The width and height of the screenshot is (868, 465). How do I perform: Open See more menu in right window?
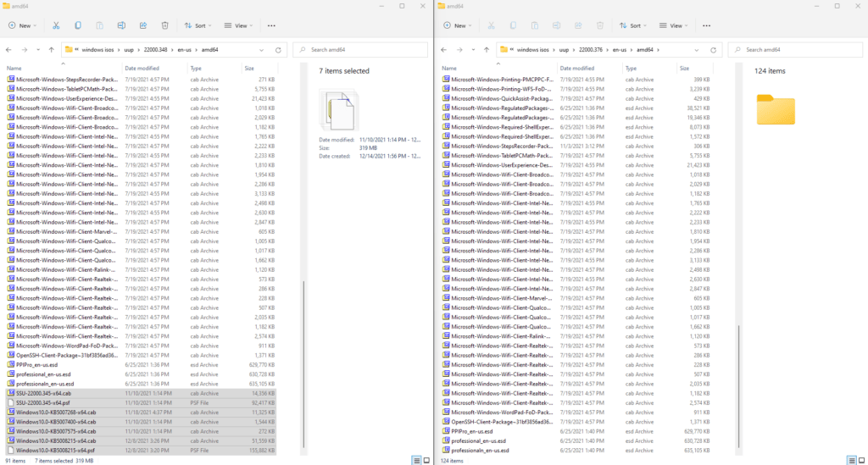point(706,25)
